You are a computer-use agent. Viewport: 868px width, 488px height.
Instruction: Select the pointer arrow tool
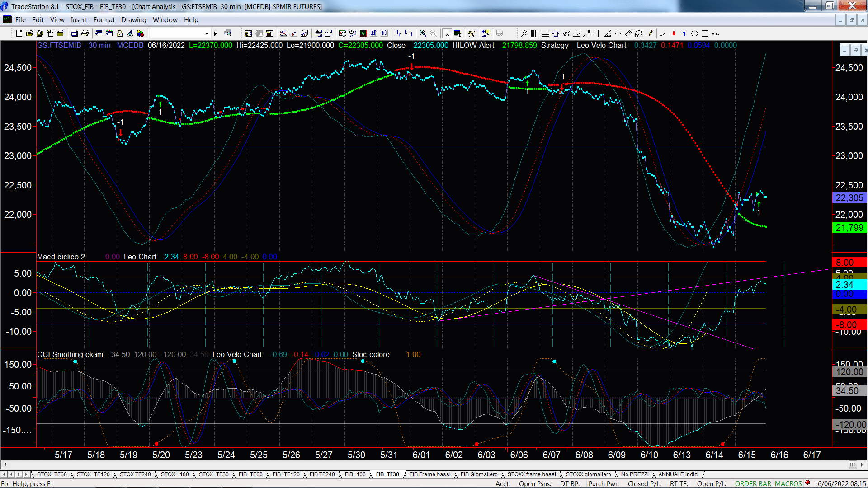tap(447, 33)
